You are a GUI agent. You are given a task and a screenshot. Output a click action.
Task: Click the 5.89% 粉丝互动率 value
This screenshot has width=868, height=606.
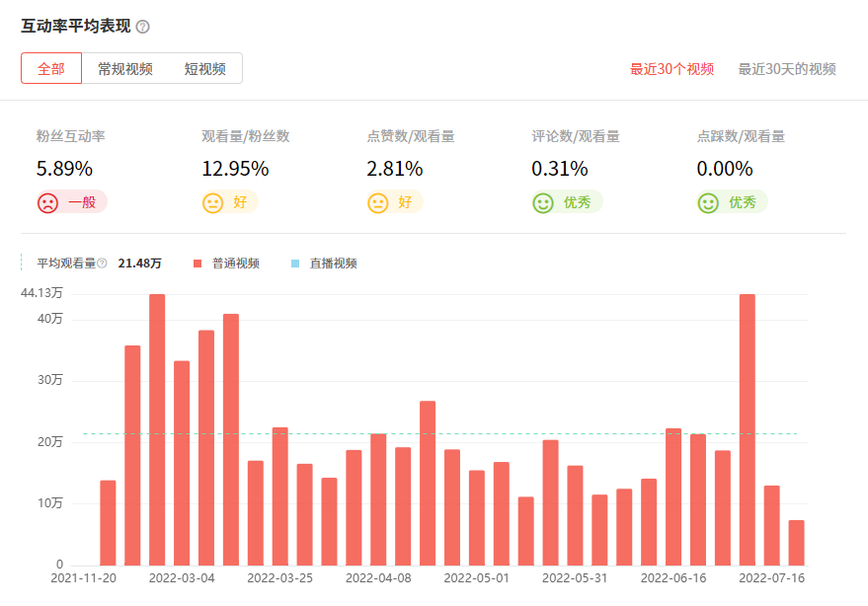point(64,169)
